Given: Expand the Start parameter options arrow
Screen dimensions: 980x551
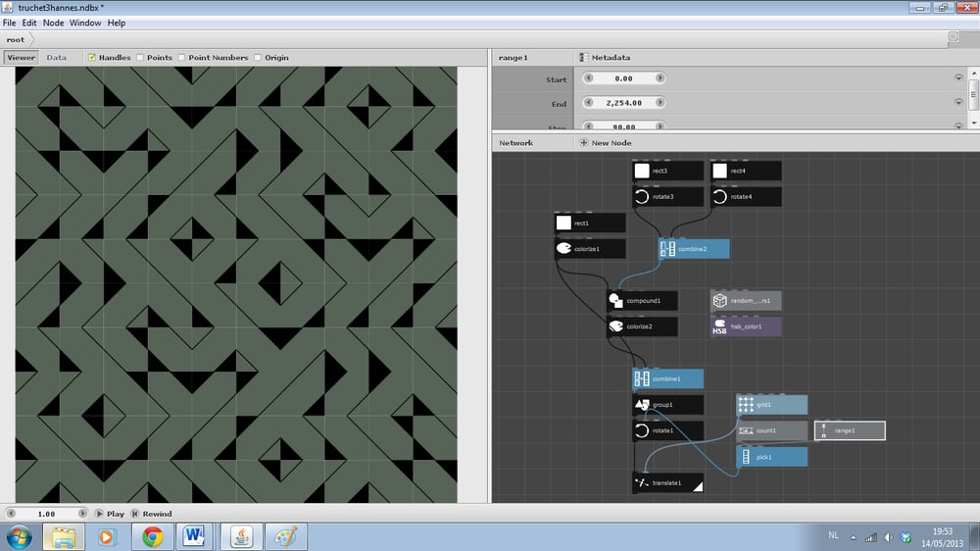Looking at the screenshot, I should pyautogui.click(x=958, y=78).
